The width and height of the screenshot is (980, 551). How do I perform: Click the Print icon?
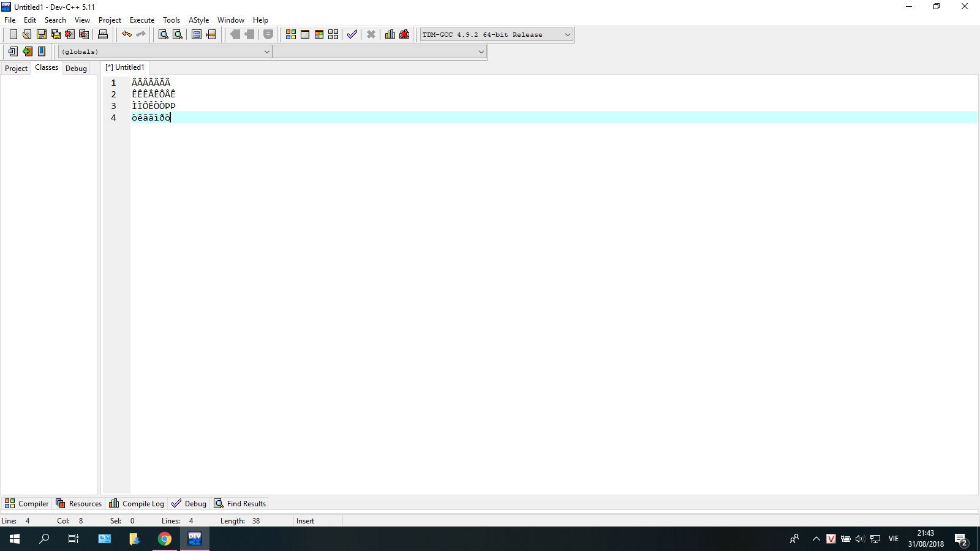click(x=103, y=34)
